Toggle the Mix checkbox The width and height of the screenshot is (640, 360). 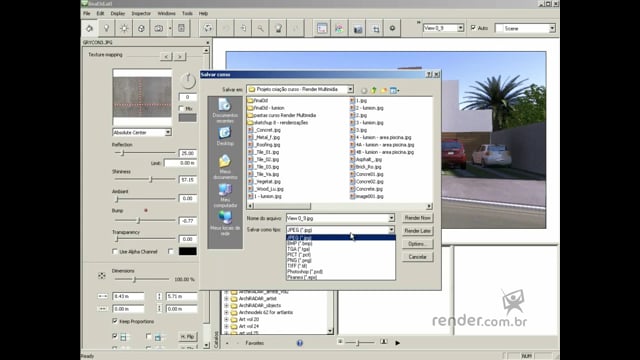click(181, 109)
